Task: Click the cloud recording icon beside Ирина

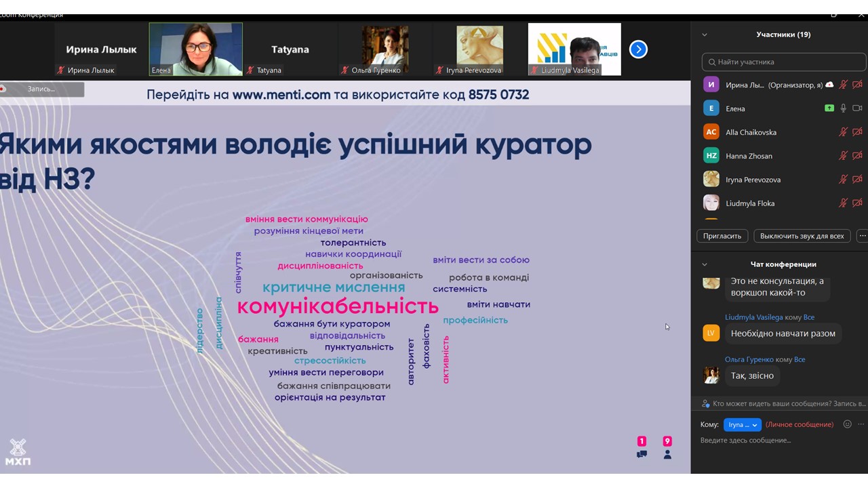Action: 829,85
